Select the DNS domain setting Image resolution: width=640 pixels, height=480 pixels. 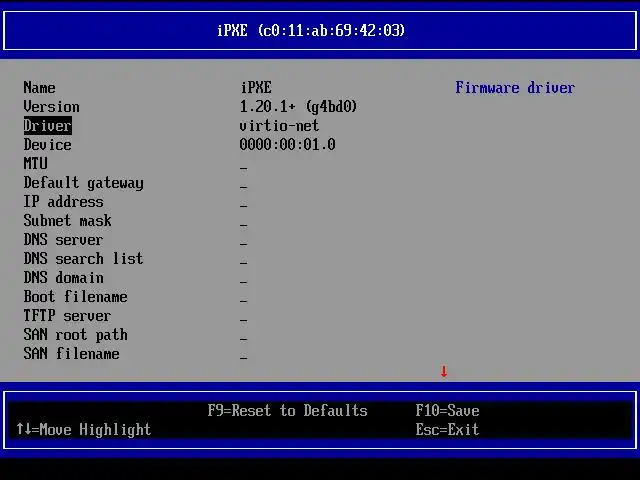pos(63,278)
